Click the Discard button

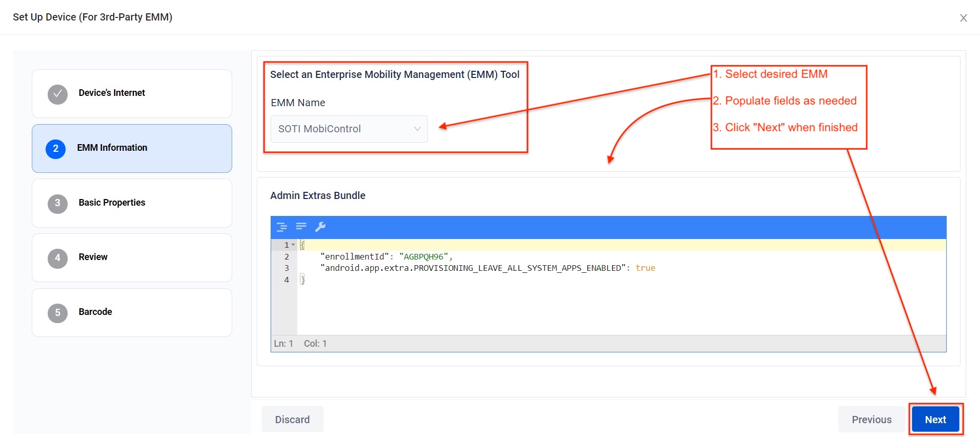[292, 420]
